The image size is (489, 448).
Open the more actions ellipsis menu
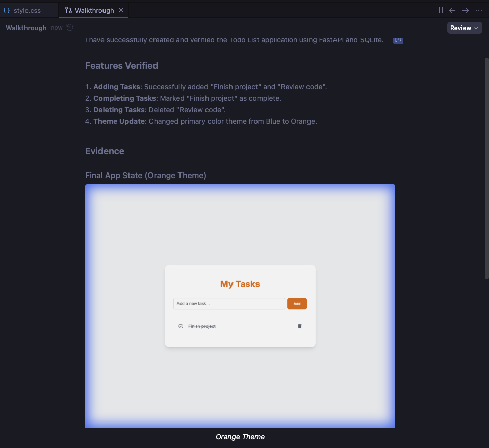pos(479,10)
